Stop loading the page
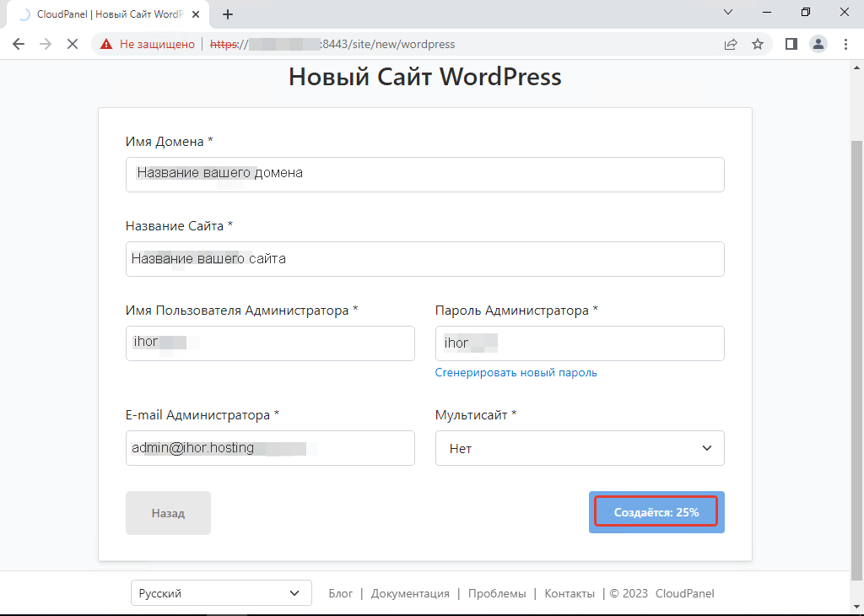The width and height of the screenshot is (864, 616). pos(72,44)
